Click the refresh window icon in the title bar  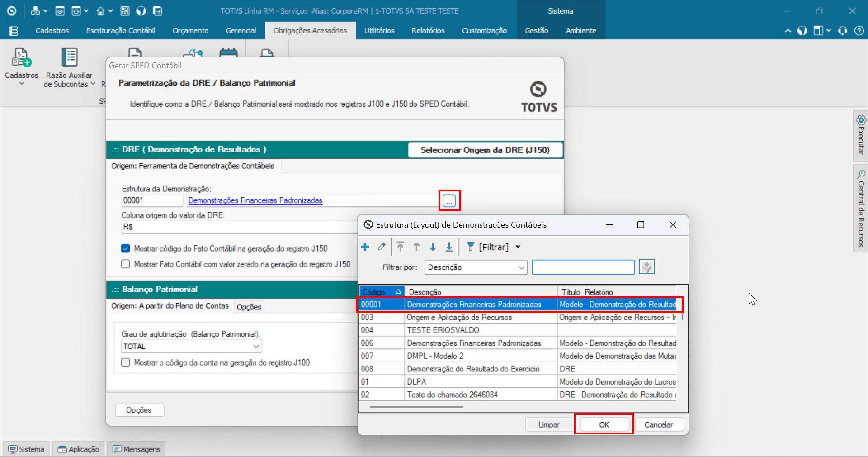click(x=76, y=11)
